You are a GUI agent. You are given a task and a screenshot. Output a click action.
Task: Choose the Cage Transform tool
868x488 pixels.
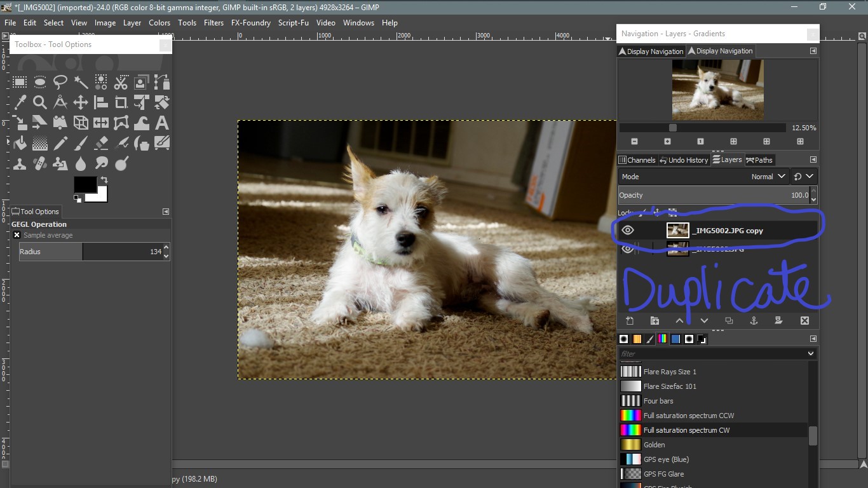(121, 123)
